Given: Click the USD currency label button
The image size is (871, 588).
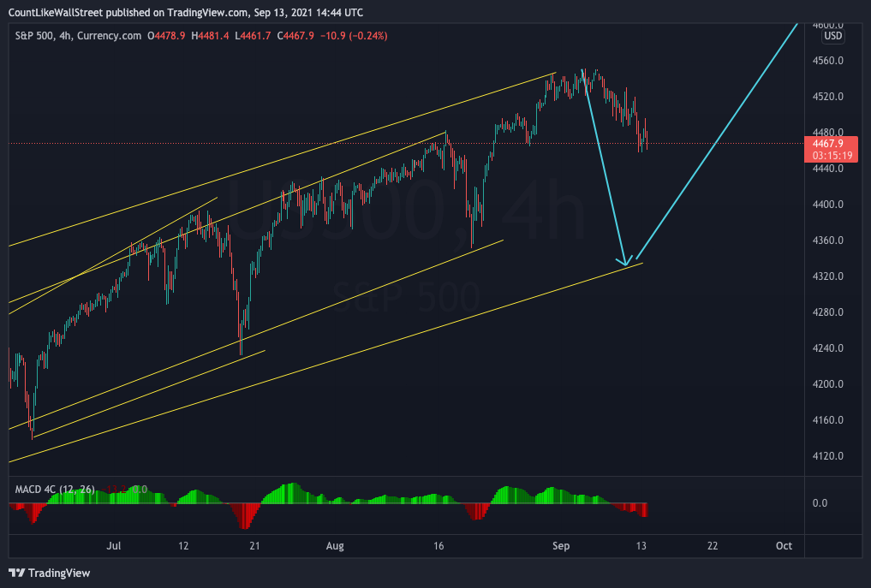Looking at the screenshot, I should coord(832,36).
